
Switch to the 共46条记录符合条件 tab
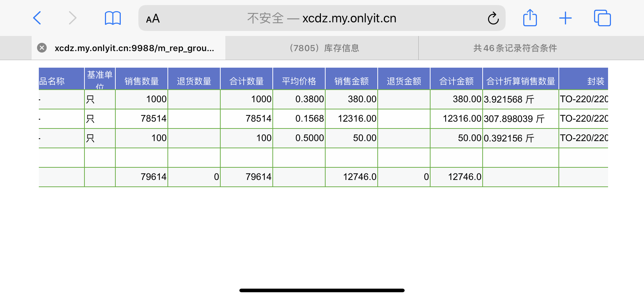click(x=515, y=48)
